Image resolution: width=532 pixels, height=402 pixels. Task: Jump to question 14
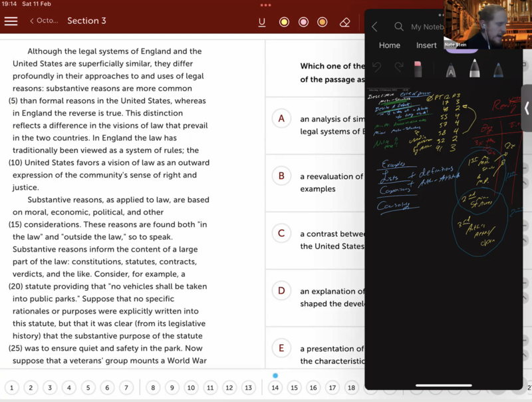point(275,387)
